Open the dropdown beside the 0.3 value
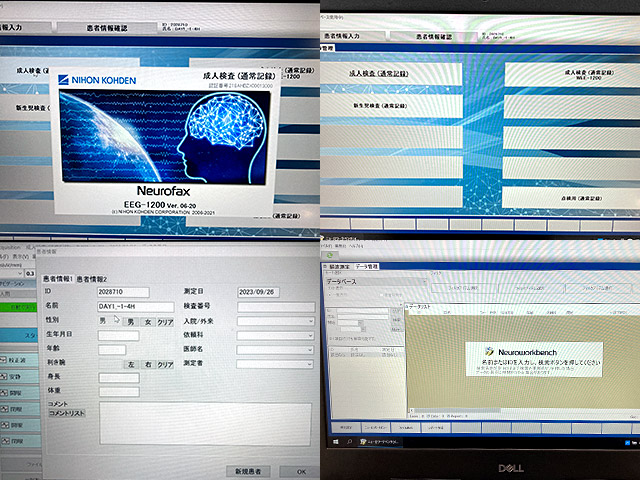This screenshot has height=480, width=640. (x=20, y=273)
